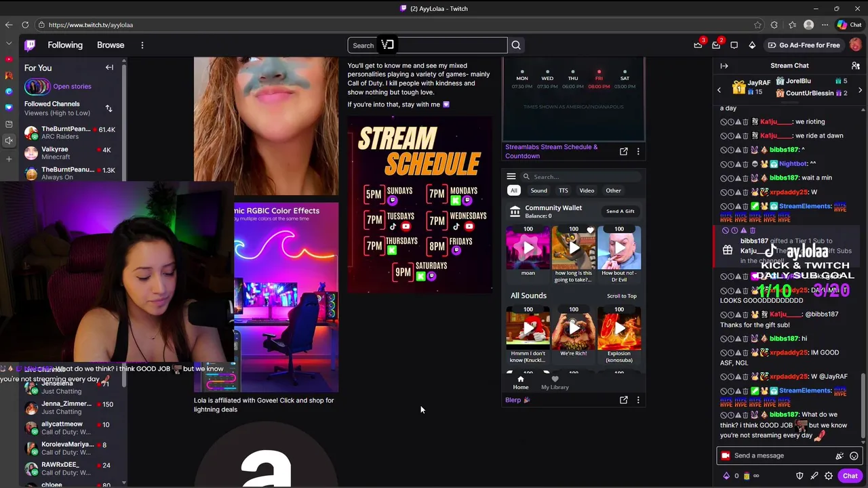868x488 pixels.
Task: Collapse the Stream Chat panel
Action: pos(724,66)
